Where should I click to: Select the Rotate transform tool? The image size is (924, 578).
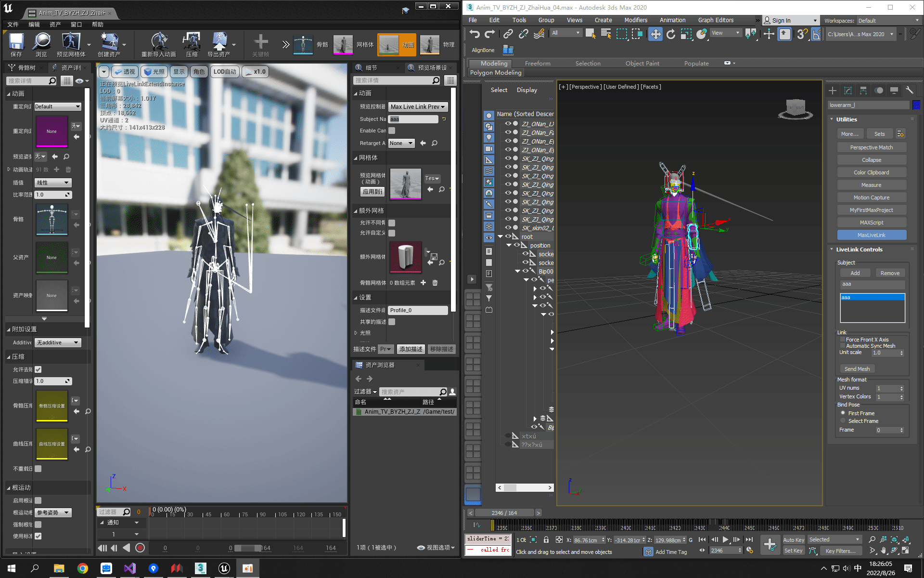[x=670, y=34]
